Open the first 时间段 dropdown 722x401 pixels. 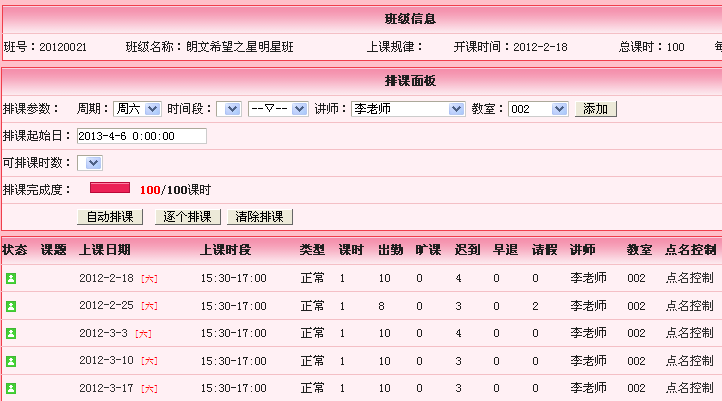click(229, 109)
